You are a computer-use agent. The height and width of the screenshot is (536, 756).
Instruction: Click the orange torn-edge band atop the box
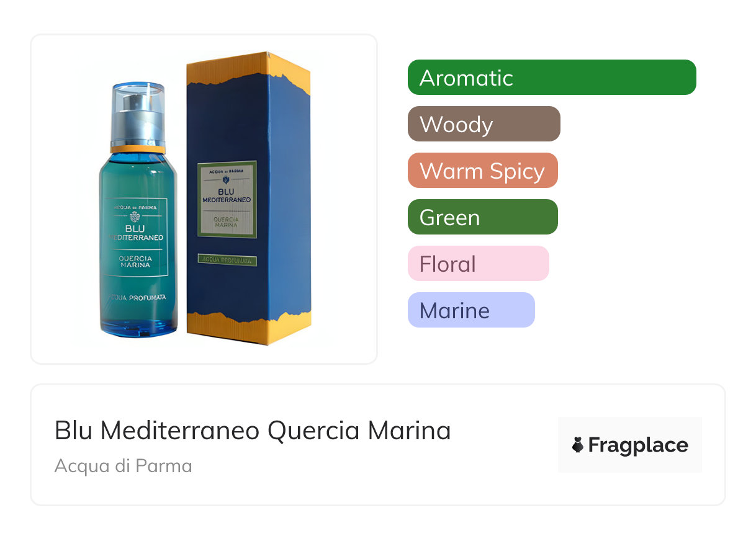click(x=248, y=69)
